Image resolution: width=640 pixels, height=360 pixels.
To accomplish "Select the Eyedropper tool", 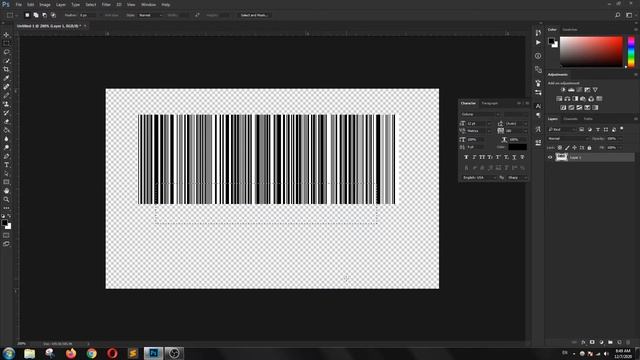I will coord(6,78).
